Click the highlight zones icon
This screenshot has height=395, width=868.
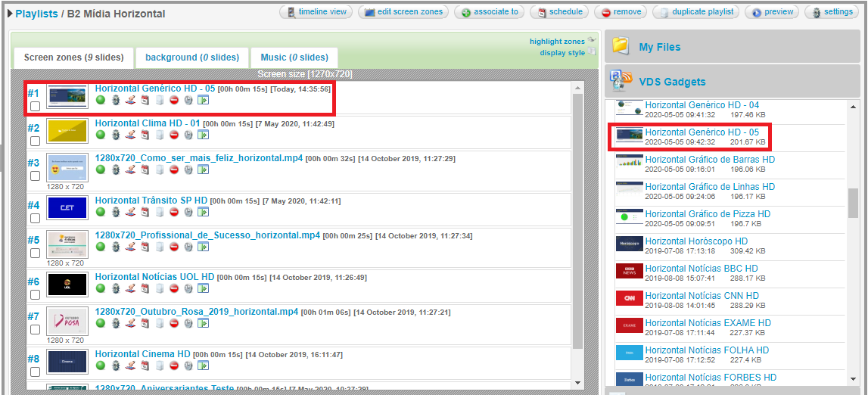pyautogui.click(x=591, y=40)
